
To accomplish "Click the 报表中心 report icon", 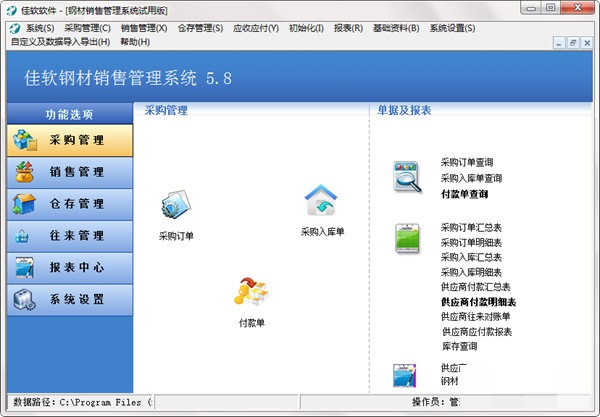I will pos(24,267).
